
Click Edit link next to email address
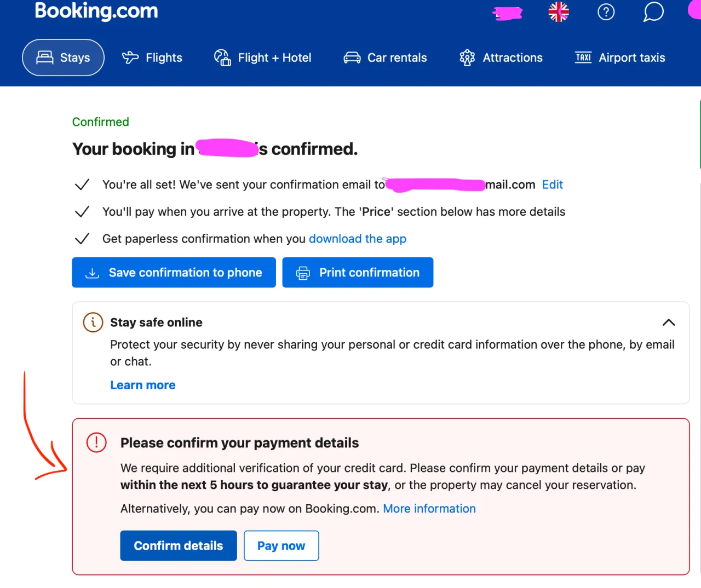[552, 185]
